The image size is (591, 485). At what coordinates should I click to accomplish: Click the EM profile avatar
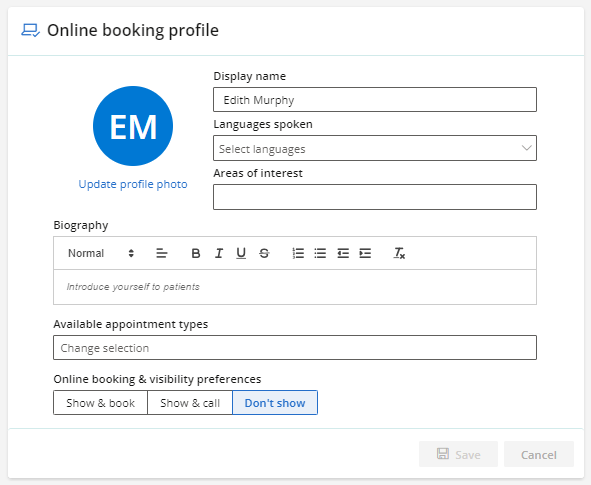coord(133,126)
